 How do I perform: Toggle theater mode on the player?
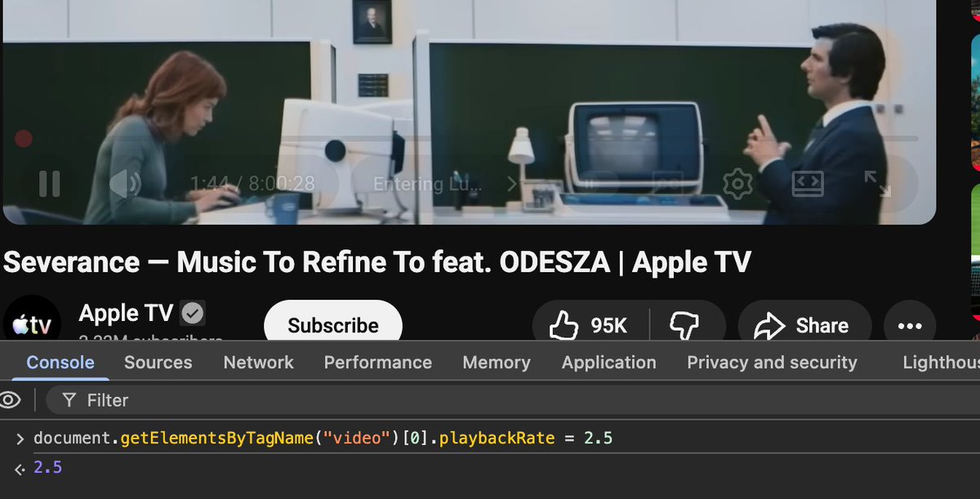tap(808, 184)
